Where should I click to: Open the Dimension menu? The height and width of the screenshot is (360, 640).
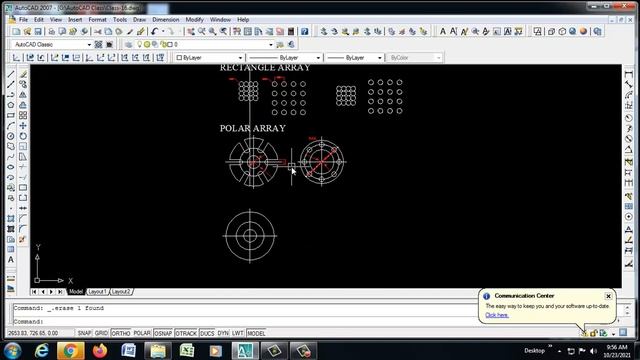pos(166,20)
